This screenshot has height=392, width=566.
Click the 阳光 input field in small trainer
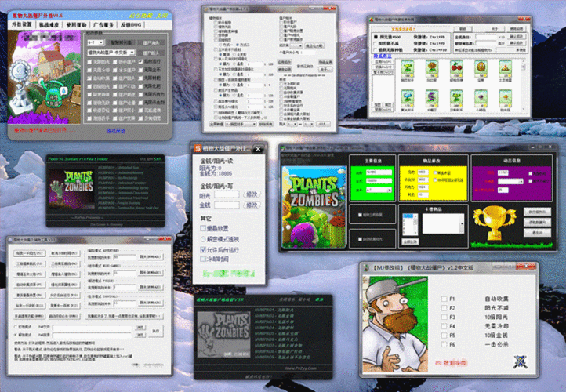[x=227, y=194]
